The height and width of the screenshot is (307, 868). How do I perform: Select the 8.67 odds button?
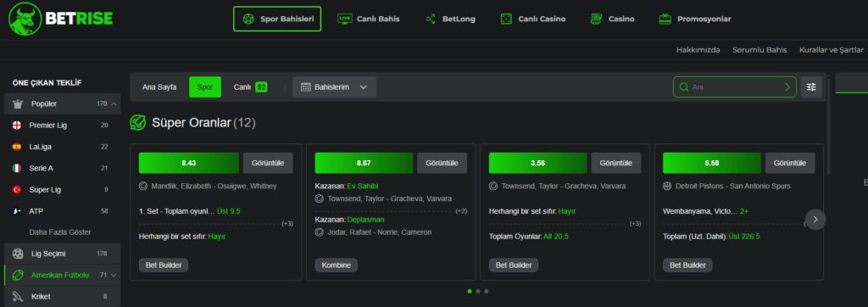tap(364, 164)
